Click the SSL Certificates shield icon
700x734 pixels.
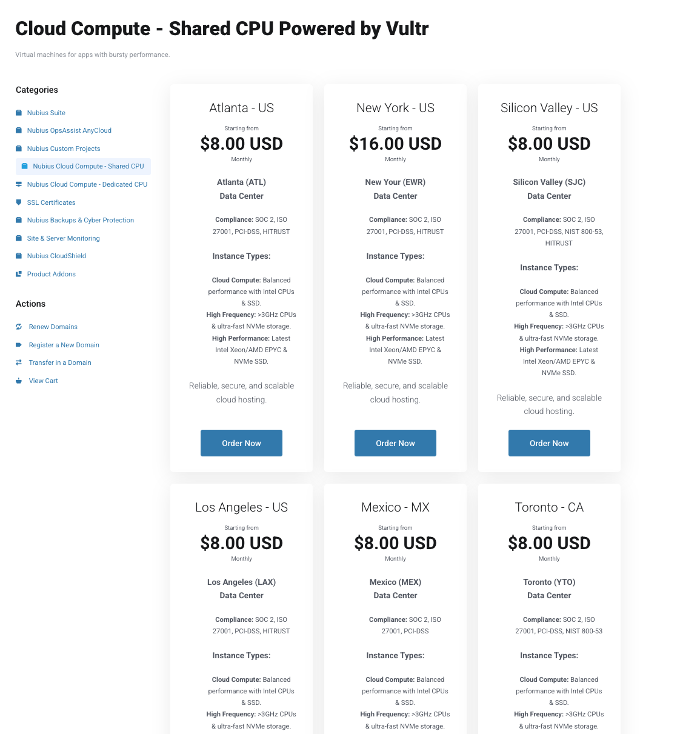(19, 202)
